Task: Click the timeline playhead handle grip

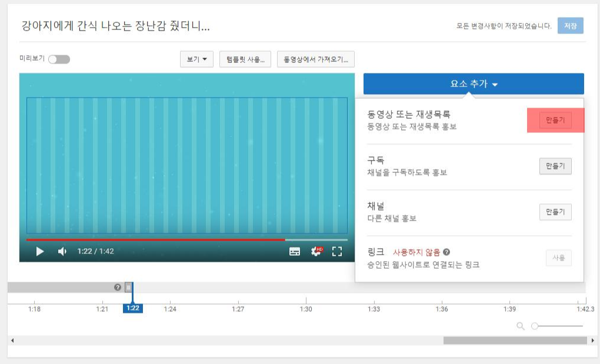Action: point(129,287)
